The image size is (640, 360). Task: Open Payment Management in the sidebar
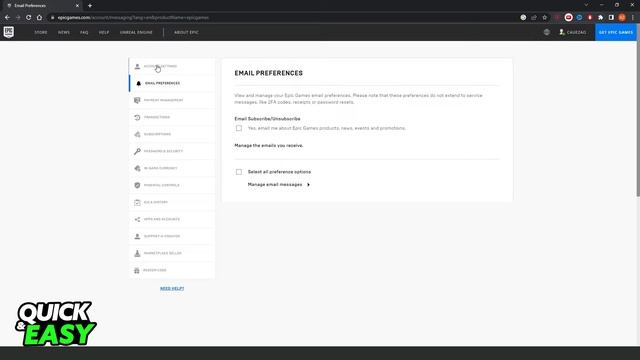pyautogui.click(x=172, y=100)
